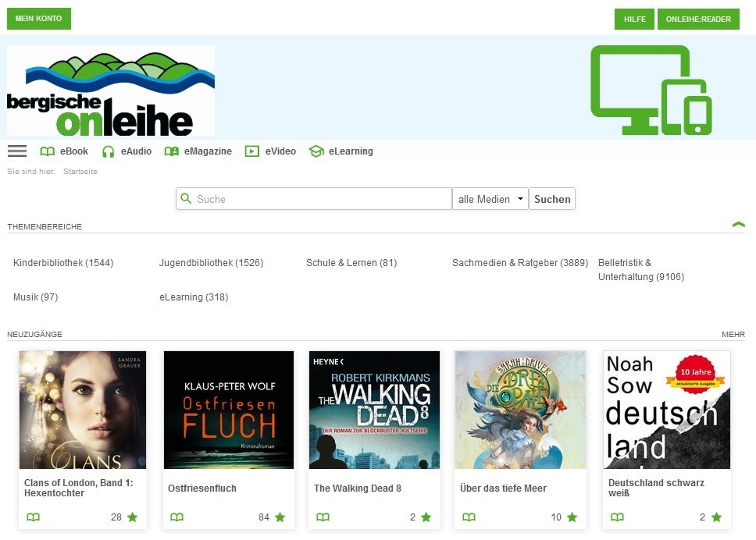Image resolution: width=756 pixels, height=540 pixels.
Task: Open the eLearning menu
Action: point(351,151)
